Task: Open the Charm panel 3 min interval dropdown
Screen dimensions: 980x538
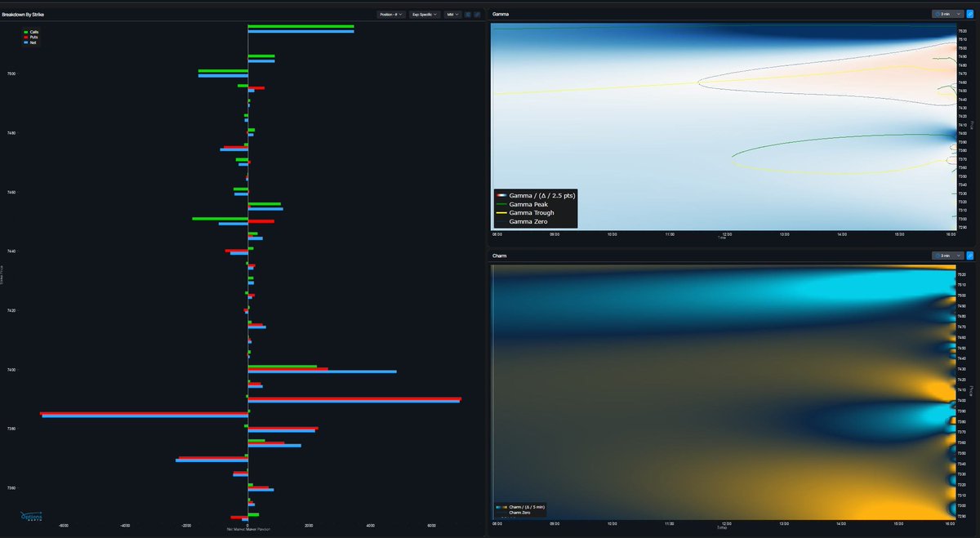Action: (x=947, y=256)
